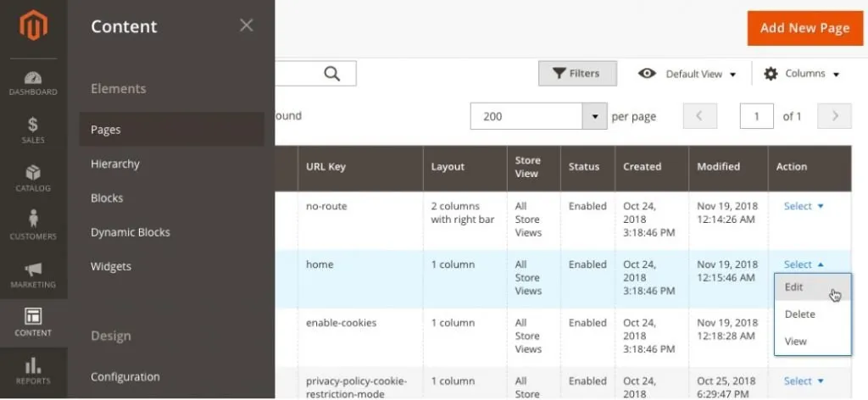
Task: Choose Delete in the action menu
Action: [813, 314]
